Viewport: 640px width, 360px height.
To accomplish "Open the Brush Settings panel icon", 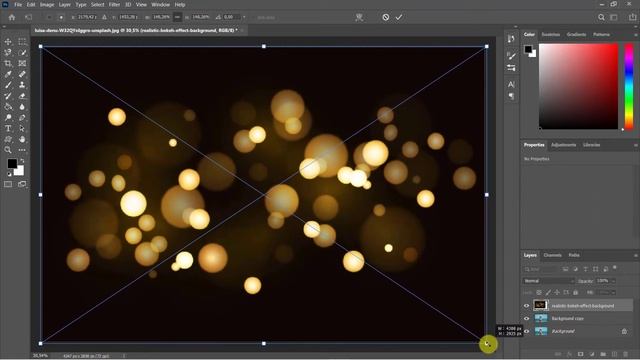I will [x=511, y=56].
